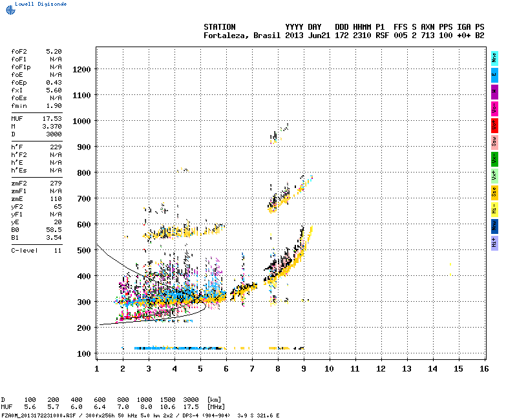Select the blue E legend swatch
This screenshot has width=517, height=420.
pyautogui.click(x=494, y=74)
